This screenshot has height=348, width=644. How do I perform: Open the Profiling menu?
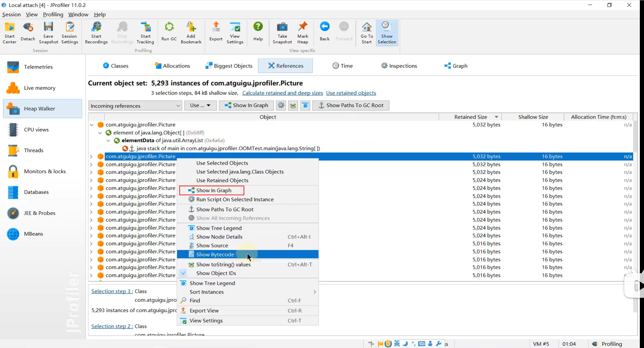coord(53,14)
